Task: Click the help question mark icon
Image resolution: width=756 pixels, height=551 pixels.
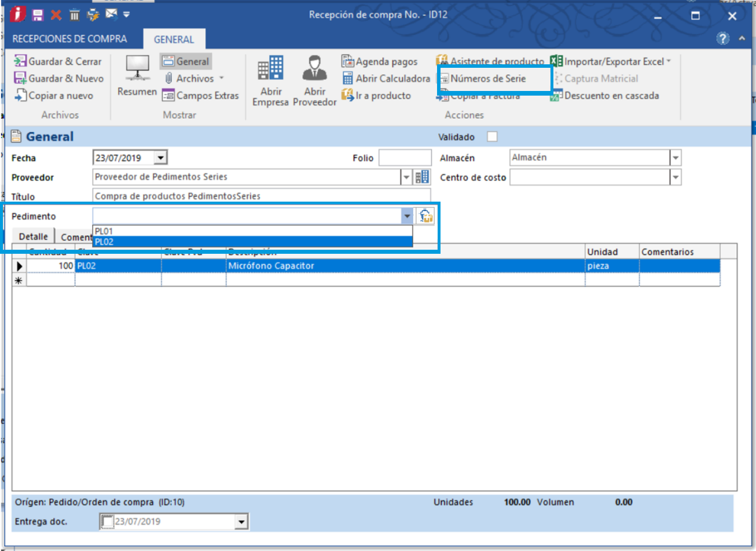Action: pyautogui.click(x=723, y=39)
